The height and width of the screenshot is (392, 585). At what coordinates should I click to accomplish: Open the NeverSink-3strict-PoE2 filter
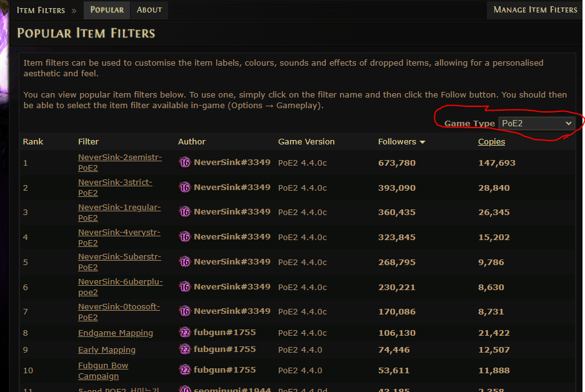coord(115,188)
